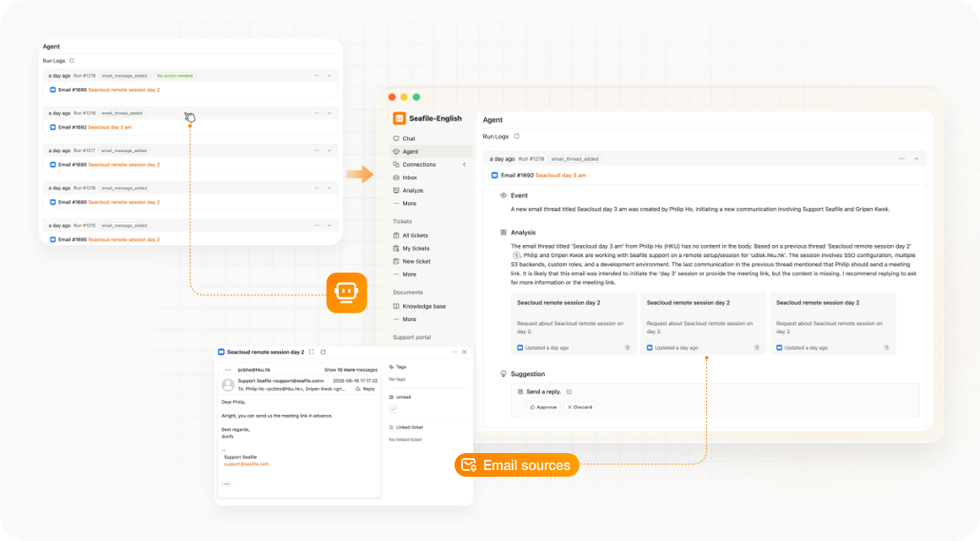The height and width of the screenshot is (541, 980).
Task: Click the pcbho@hku.hk collapsed message row
Action: tap(300, 369)
